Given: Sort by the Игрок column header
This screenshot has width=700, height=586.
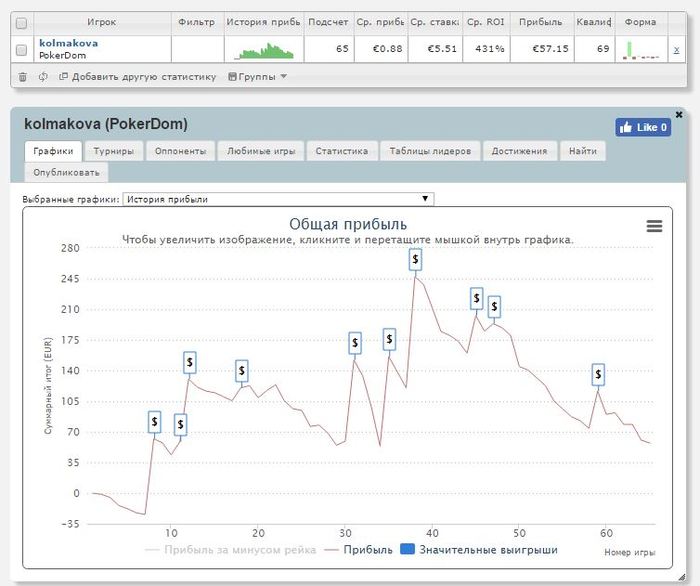Looking at the screenshot, I should pos(102,22).
